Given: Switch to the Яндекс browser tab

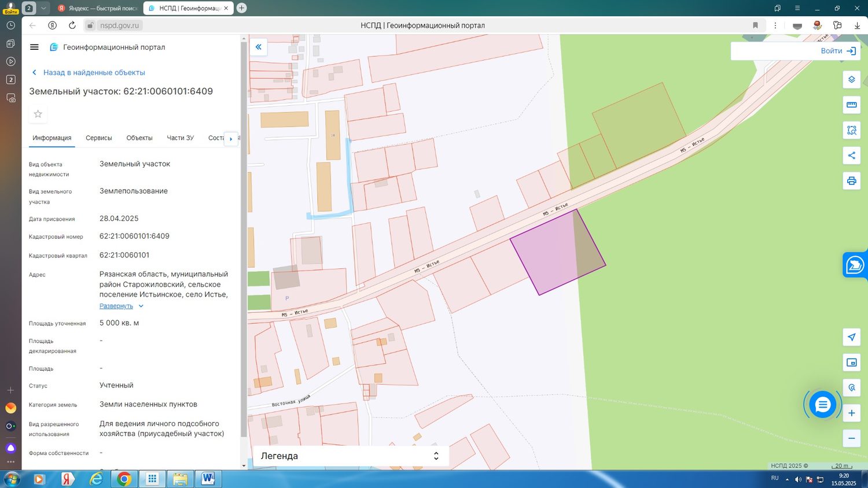Looking at the screenshot, I should point(97,8).
